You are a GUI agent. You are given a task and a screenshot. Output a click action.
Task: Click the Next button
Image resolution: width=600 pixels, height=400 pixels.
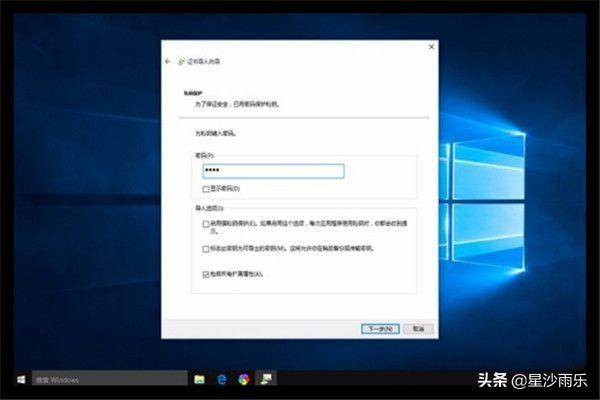click(380, 329)
